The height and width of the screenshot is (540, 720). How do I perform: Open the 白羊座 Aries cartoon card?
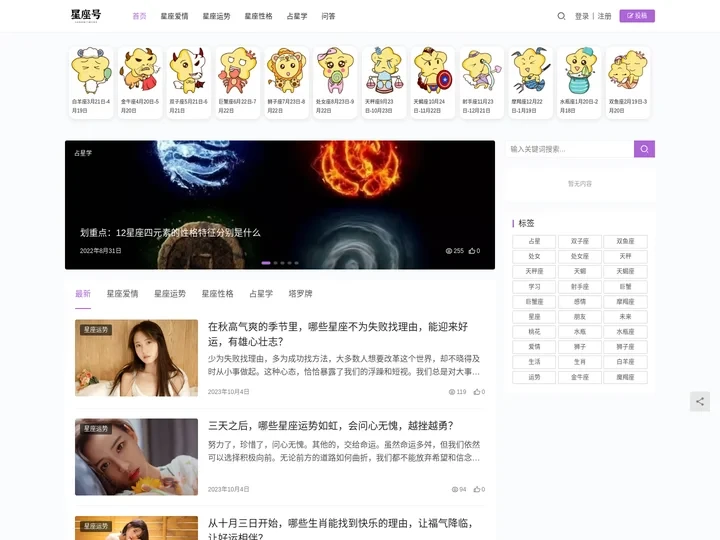click(91, 83)
